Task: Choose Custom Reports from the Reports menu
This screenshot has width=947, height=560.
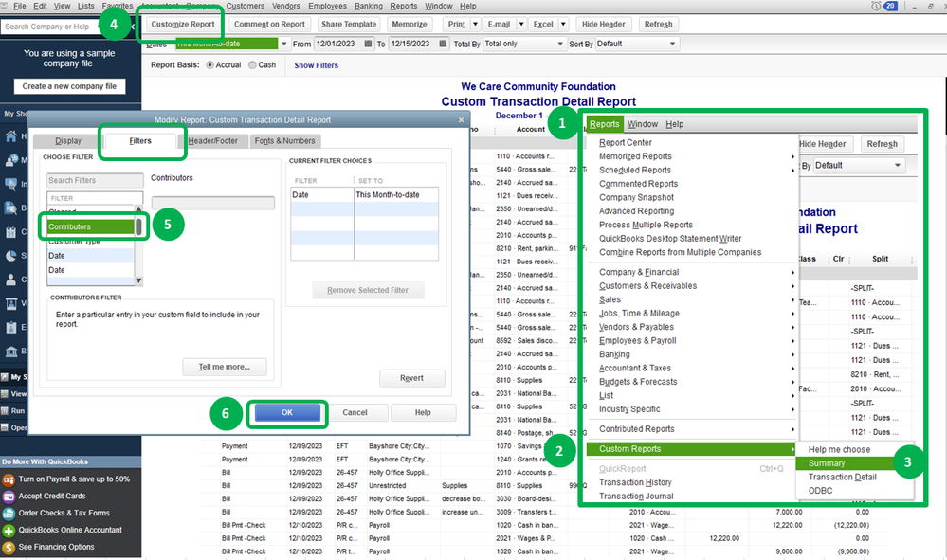Action: 692,449
